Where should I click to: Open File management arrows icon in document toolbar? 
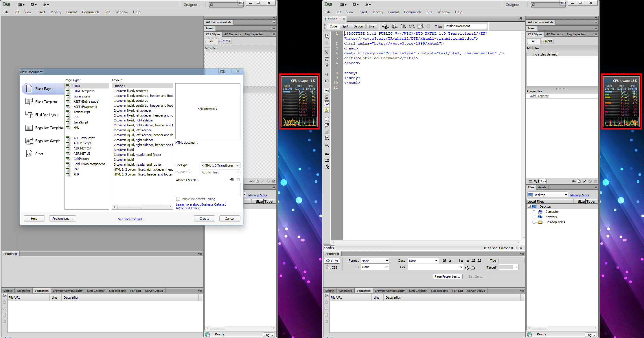pos(403,26)
